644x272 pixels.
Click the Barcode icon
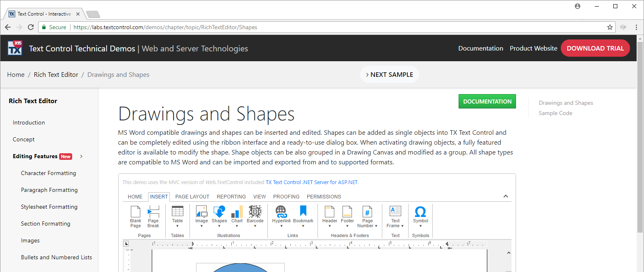[255, 212]
